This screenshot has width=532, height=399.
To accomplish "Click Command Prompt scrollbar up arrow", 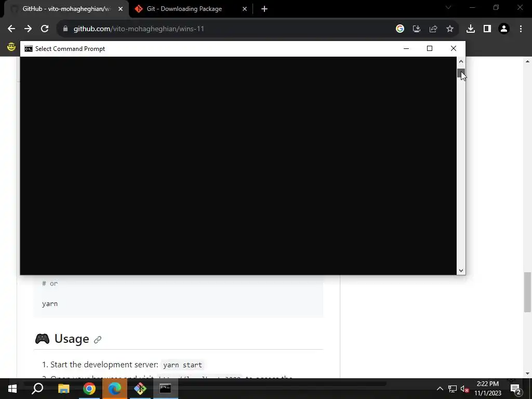I will pos(461,61).
